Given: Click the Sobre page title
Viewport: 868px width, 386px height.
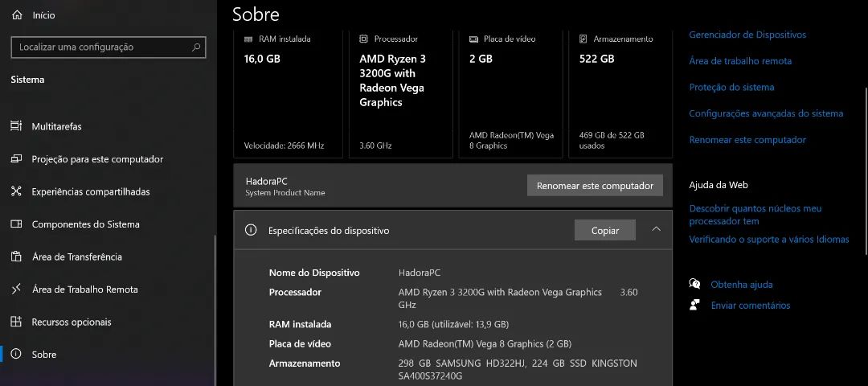Looking at the screenshot, I should click(x=256, y=14).
